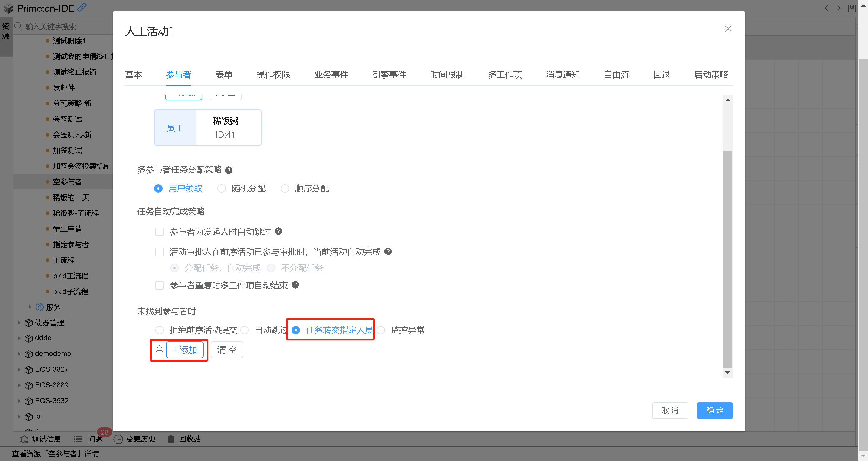Choose 监控异常 radio button
Screen dimensions: 868x461
[381, 330]
